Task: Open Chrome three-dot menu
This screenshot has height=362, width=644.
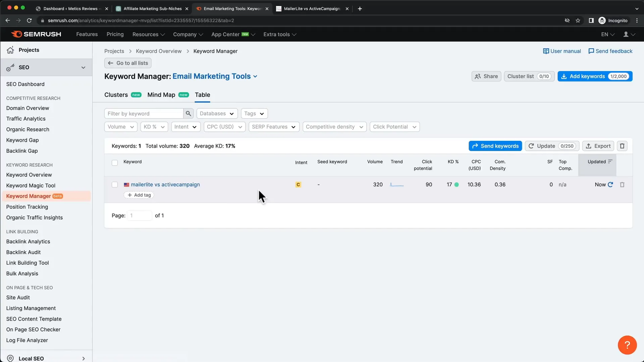Action: pos(637,21)
